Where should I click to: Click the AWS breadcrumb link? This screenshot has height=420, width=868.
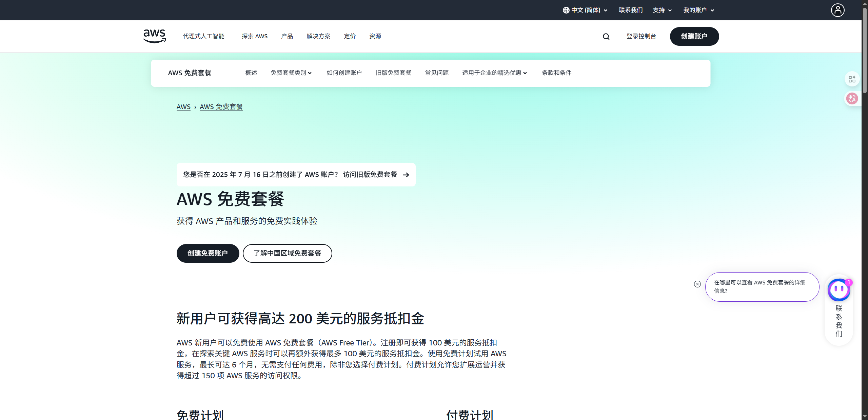coord(183,107)
